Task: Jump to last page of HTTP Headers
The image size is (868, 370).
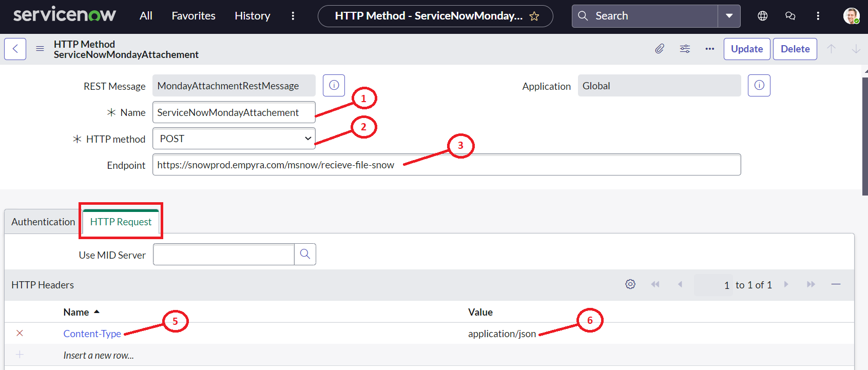Action: [x=811, y=284]
